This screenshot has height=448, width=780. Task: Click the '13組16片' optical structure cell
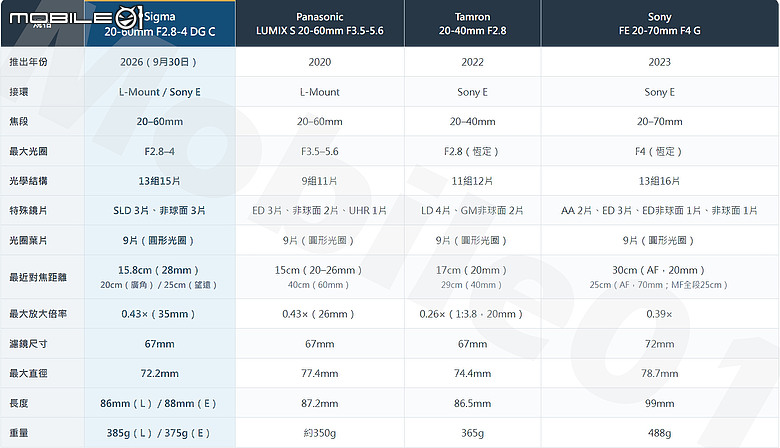(660, 181)
